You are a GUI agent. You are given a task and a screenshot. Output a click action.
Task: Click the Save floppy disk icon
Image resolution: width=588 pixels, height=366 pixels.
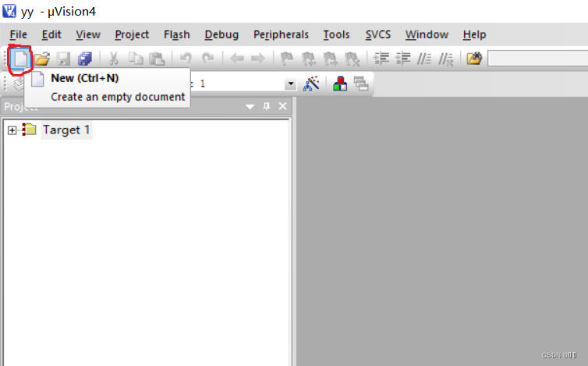click(63, 59)
